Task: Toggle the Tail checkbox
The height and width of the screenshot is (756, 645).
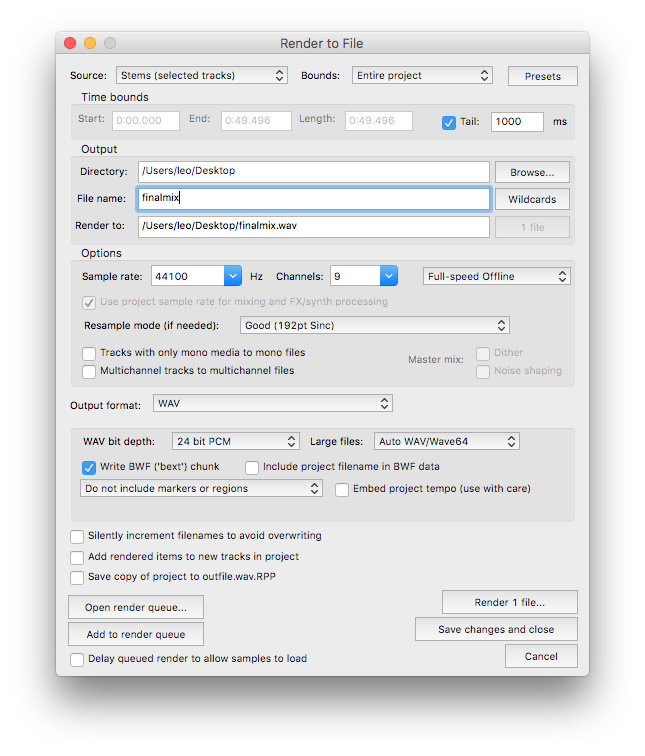Action: pos(448,122)
